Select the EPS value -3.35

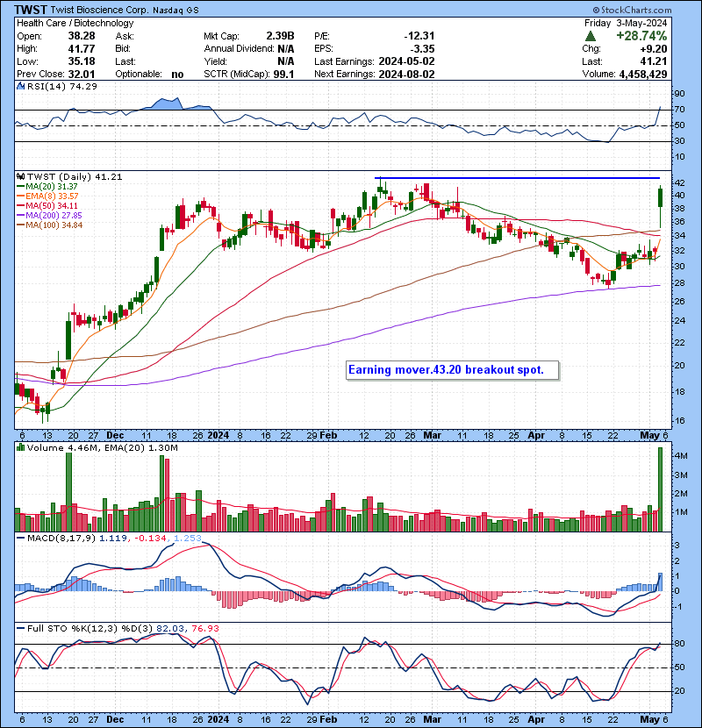click(x=423, y=49)
